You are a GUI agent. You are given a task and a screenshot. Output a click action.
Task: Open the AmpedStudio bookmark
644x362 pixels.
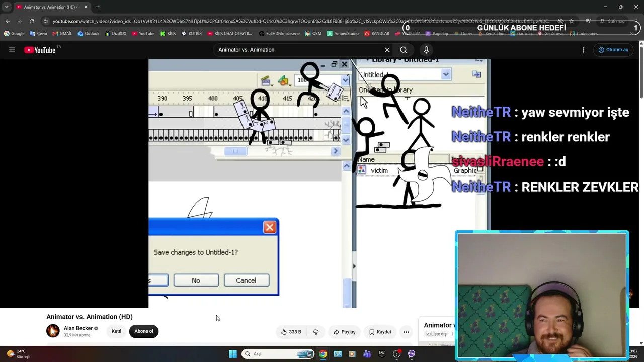tap(343, 34)
